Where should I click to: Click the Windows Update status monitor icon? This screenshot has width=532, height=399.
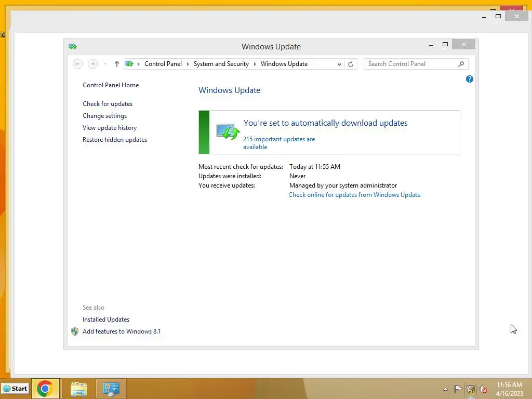(x=228, y=131)
